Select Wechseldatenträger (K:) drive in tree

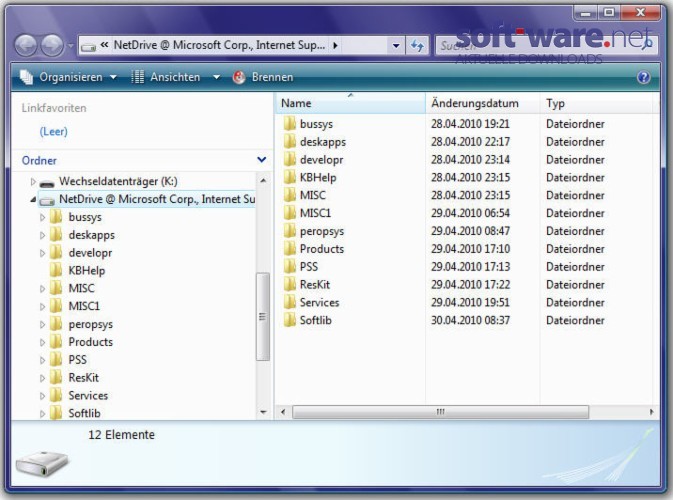point(118,182)
